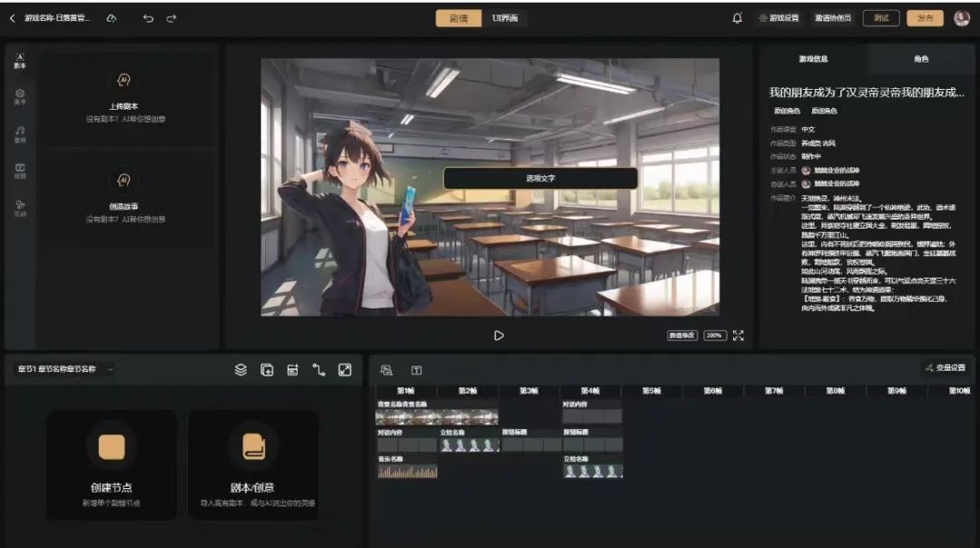The image size is (980, 548).
Task: Open the user avatar at top right
Action: (962, 18)
